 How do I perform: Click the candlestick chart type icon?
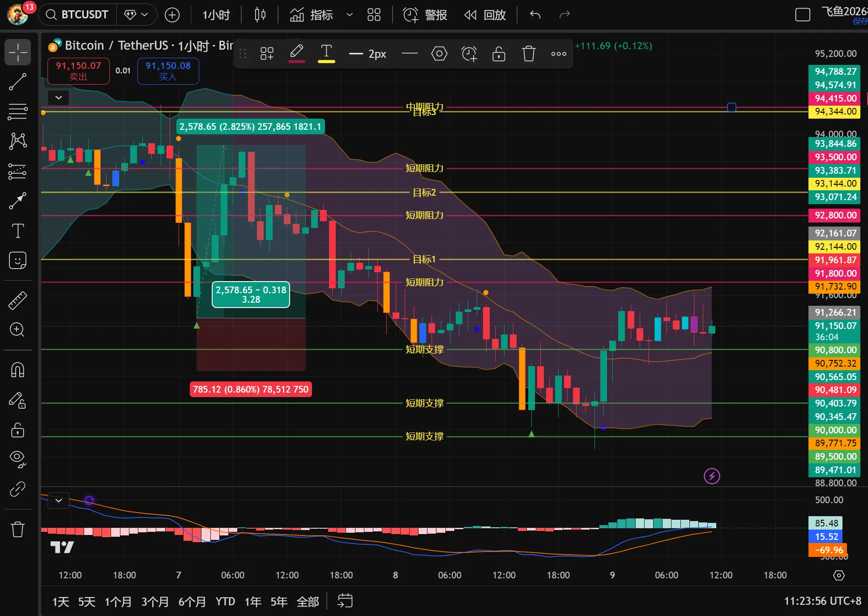[x=260, y=15]
